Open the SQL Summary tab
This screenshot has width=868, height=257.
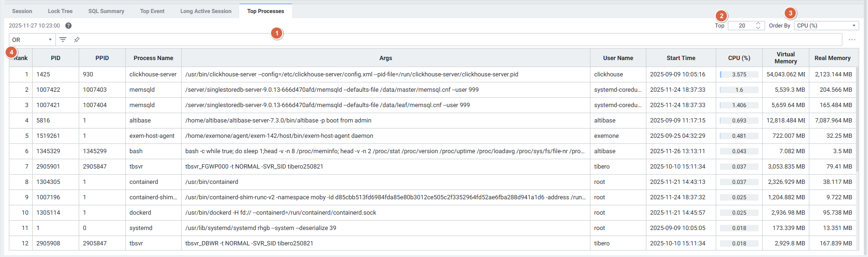coord(106,11)
